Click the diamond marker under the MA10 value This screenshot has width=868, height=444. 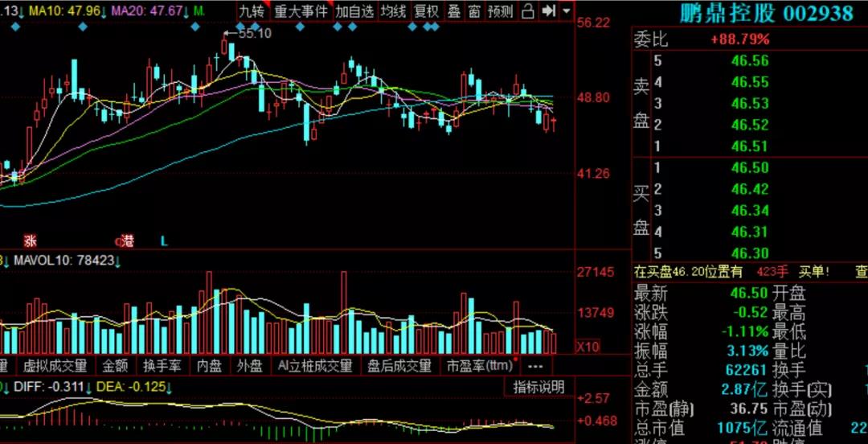tap(83, 27)
